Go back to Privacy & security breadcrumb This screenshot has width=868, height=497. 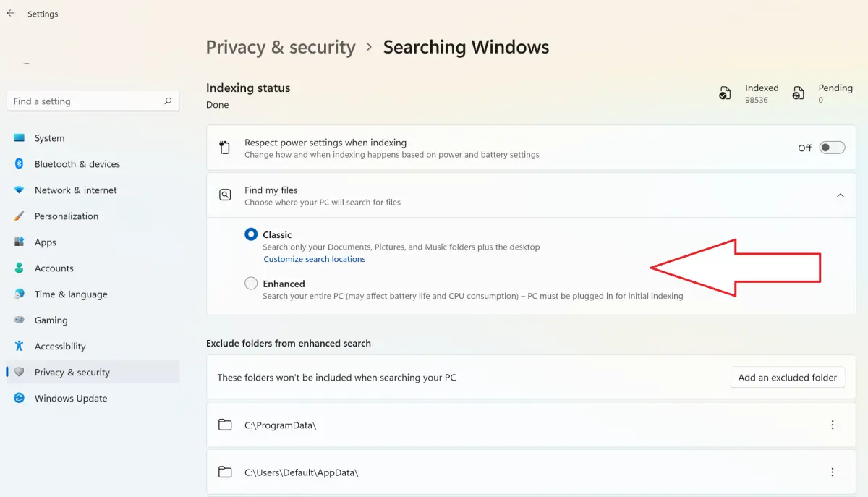coord(281,48)
